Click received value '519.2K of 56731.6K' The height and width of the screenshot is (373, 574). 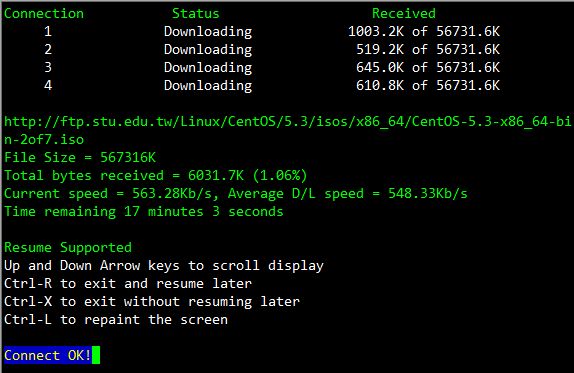pos(428,49)
